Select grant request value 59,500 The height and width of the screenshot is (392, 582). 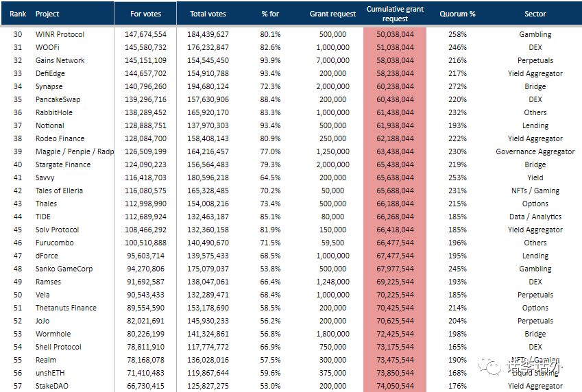pos(332,243)
